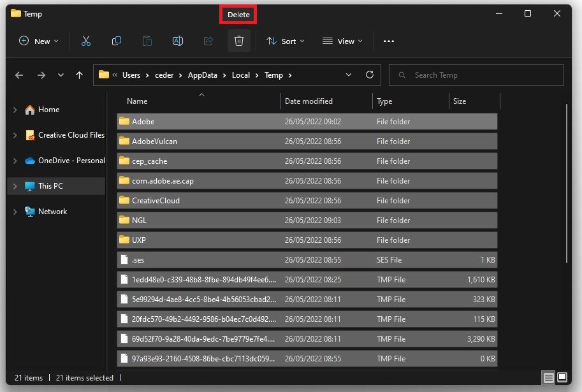Click the Delete trash can icon
582x392 pixels.
tap(239, 41)
